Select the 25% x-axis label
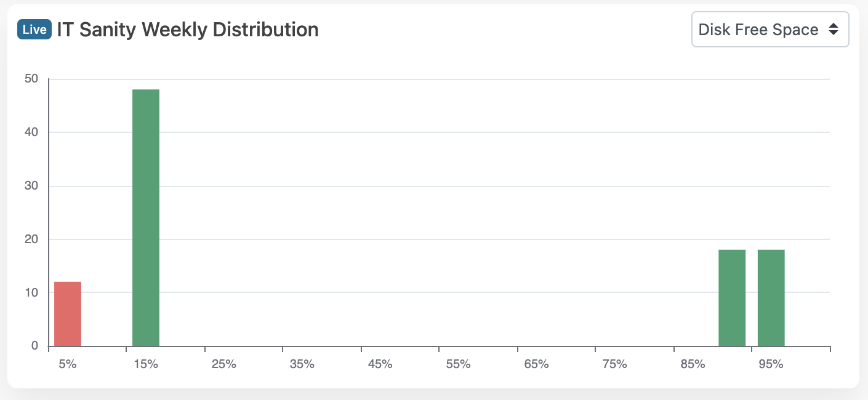Image resolution: width=868 pixels, height=400 pixels. tap(224, 364)
